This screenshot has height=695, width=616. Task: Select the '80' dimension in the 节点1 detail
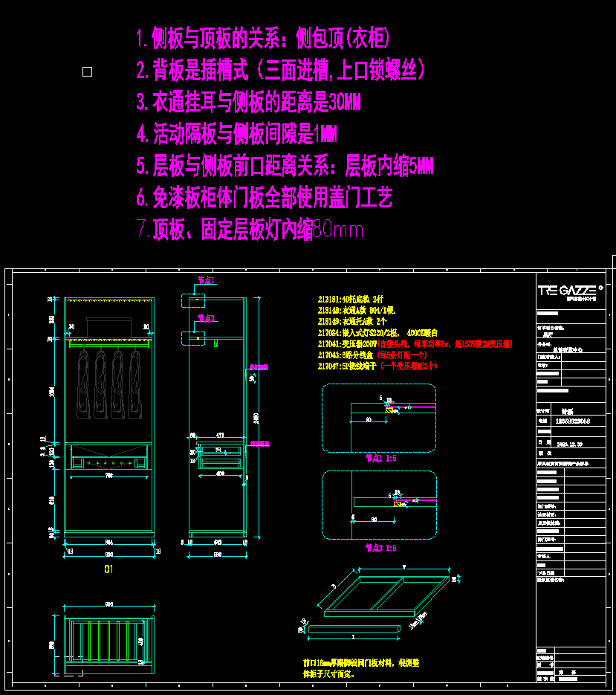(369, 420)
